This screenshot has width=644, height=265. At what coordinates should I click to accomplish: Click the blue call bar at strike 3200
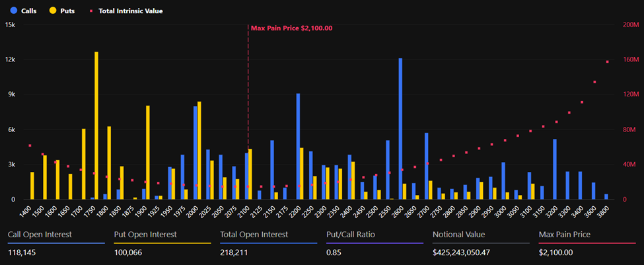click(x=555, y=169)
